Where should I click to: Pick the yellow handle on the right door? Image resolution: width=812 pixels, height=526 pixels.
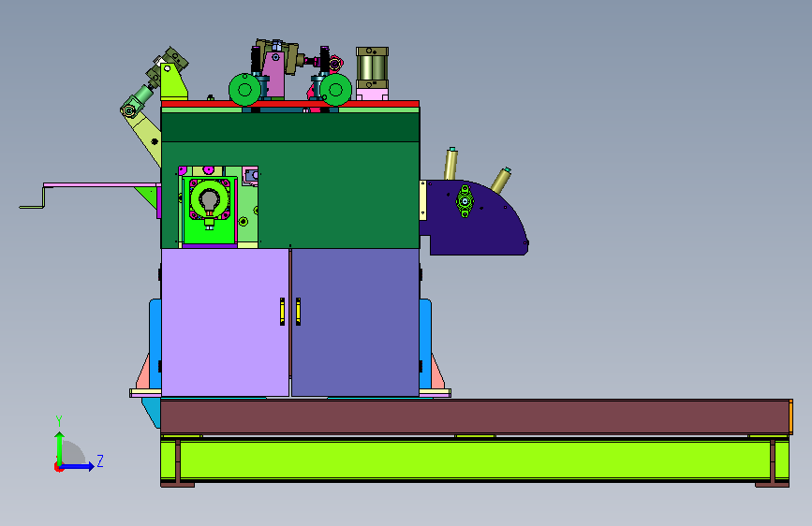[298, 312]
